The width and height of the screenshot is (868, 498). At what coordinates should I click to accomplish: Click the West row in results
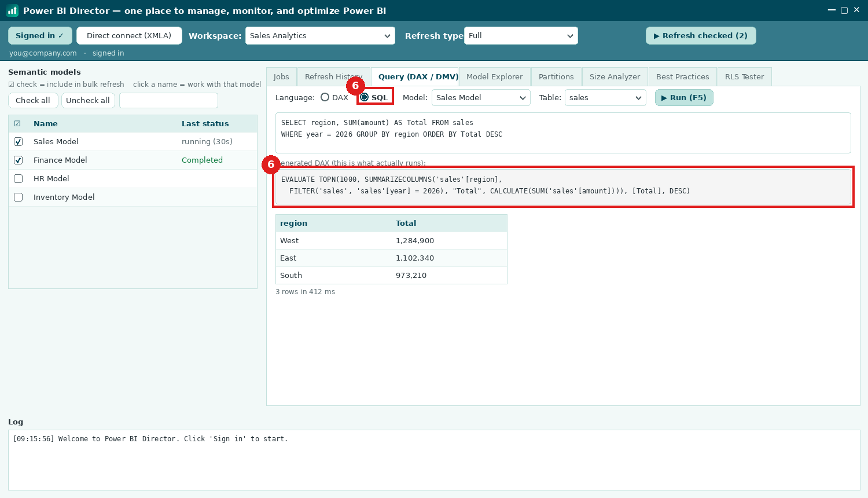[x=391, y=240]
